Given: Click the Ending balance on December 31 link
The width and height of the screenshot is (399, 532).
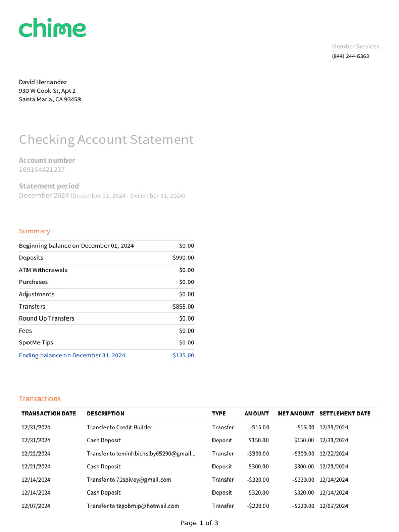Looking at the screenshot, I should coord(72,355).
